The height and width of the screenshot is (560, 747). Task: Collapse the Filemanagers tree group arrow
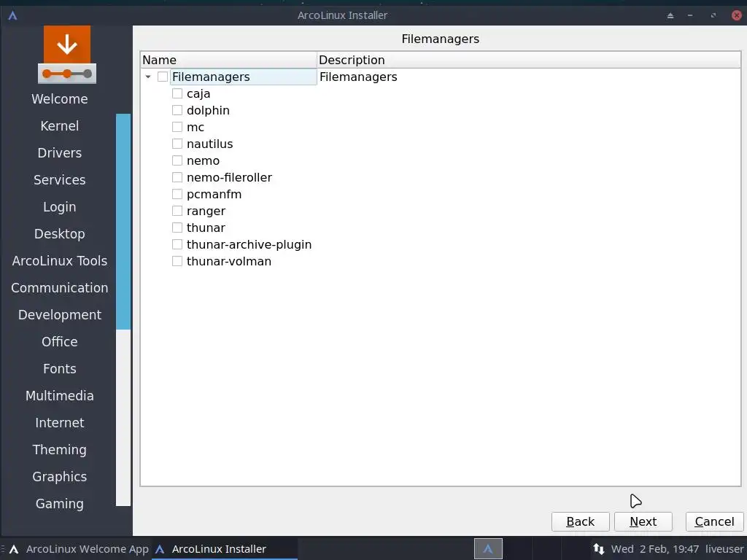pyautogui.click(x=148, y=77)
